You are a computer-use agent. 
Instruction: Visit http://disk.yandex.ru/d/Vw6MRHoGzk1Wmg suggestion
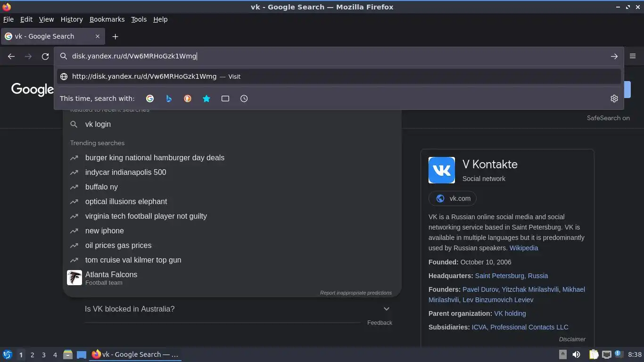pos(339,76)
